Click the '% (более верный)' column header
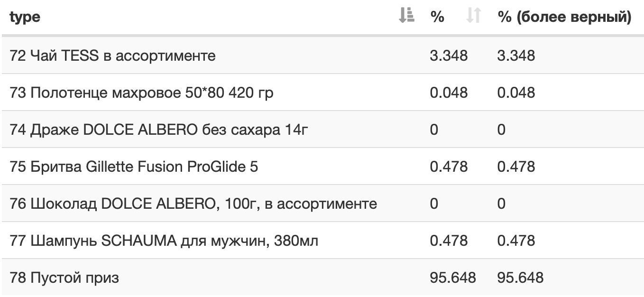The height and width of the screenshot is (297, 644). 565,17
